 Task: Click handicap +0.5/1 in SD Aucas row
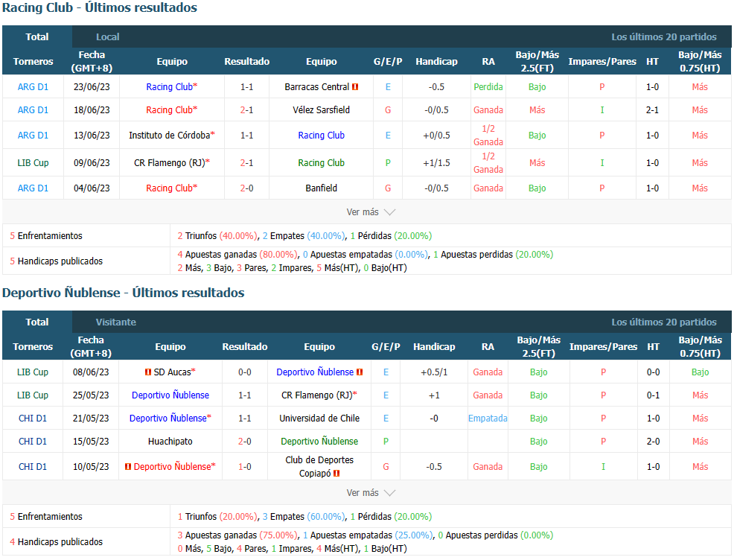pyautogui.click(x=434, y=372)
